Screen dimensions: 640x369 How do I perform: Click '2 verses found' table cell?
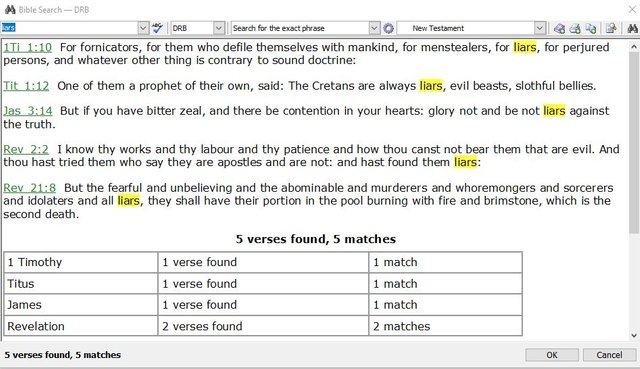(x=263, y=326)
